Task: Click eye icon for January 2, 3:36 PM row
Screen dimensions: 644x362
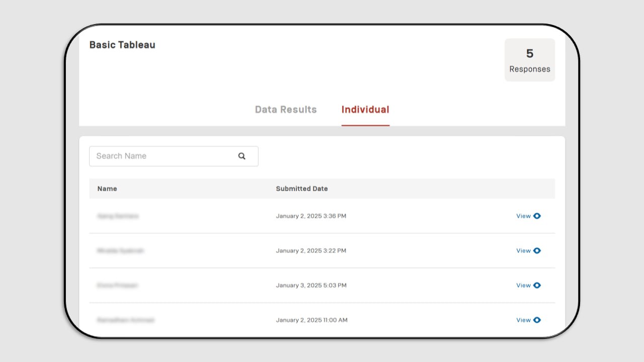Action: (537, 216)
